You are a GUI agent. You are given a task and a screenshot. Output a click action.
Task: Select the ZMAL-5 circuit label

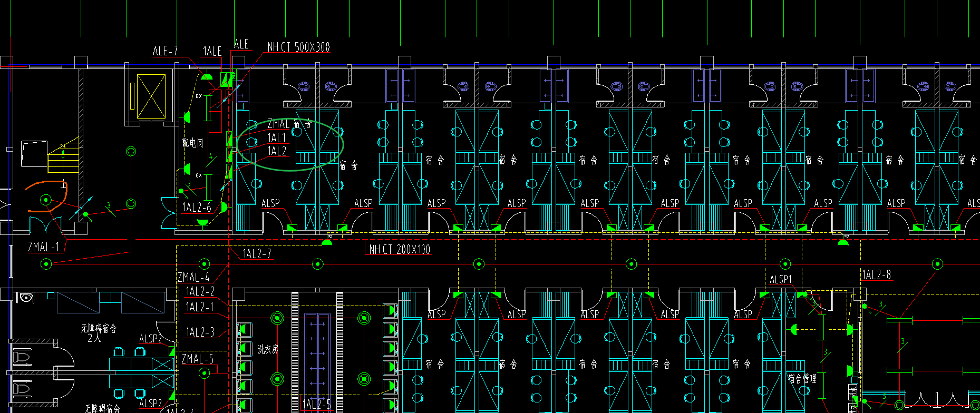[198, 359]
